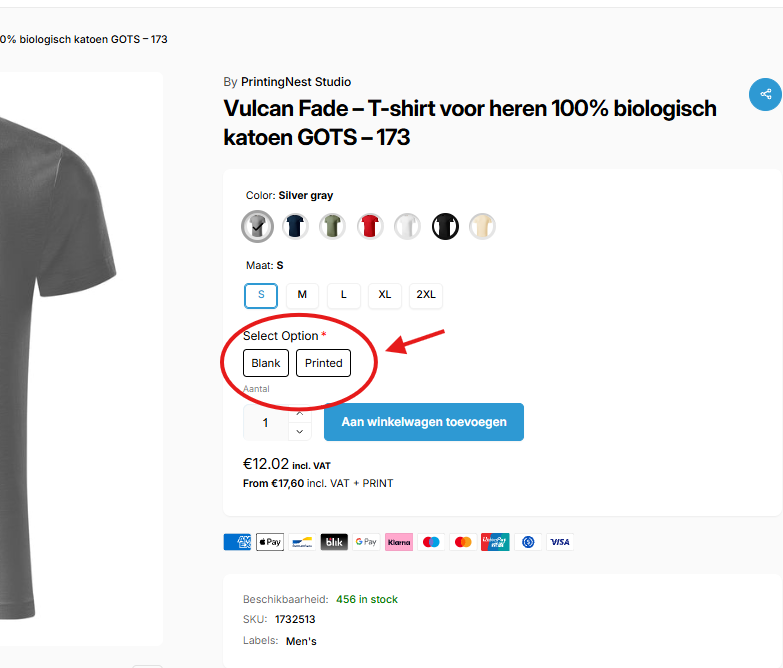Decrease quantity with the down arrow

point(299,431)
